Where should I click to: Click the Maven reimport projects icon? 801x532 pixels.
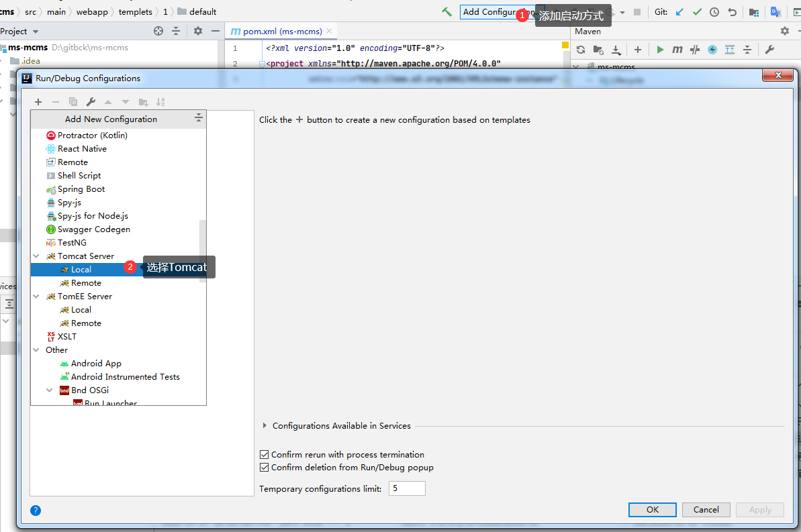click(581, 50)
